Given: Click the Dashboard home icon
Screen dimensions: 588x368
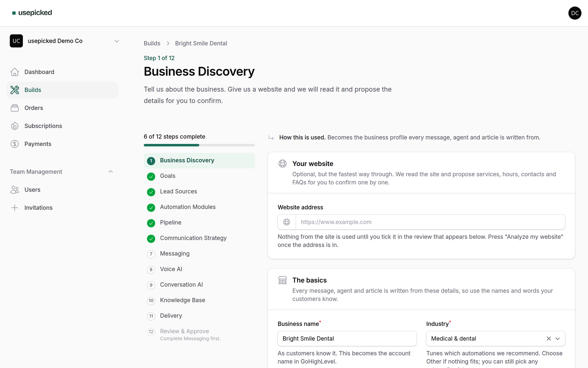Looking at the screenshot, I should click(15, 72).
